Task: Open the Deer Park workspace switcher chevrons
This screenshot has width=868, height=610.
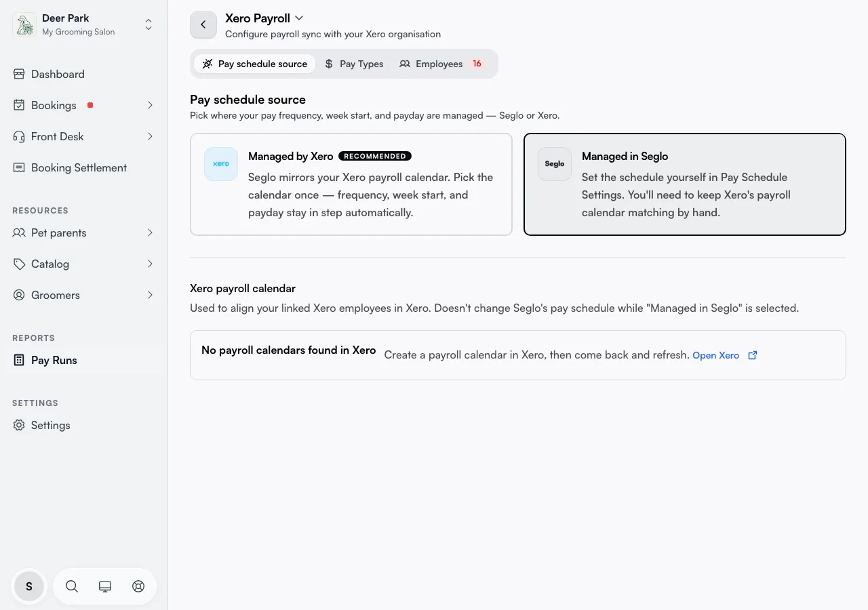Action: (149, 25)
